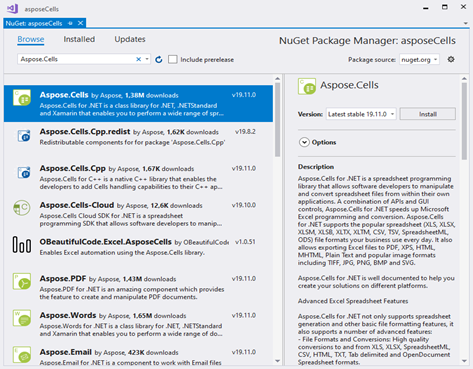Enable Include prerelease checkbox
The height and width of the screenshot is (369, 473).
(x=173, y=59)
